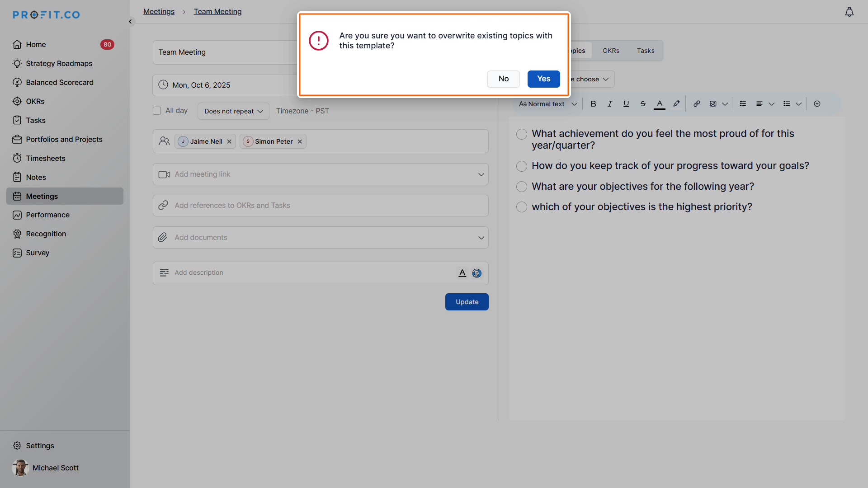Open the Does not repeat dropdown
The image size is (868, 488).
233,111
